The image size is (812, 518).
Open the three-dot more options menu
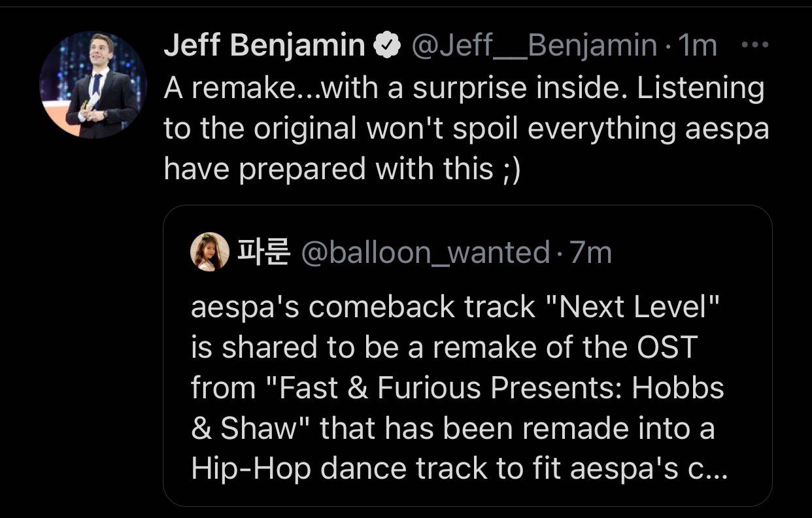pos(756,45)
